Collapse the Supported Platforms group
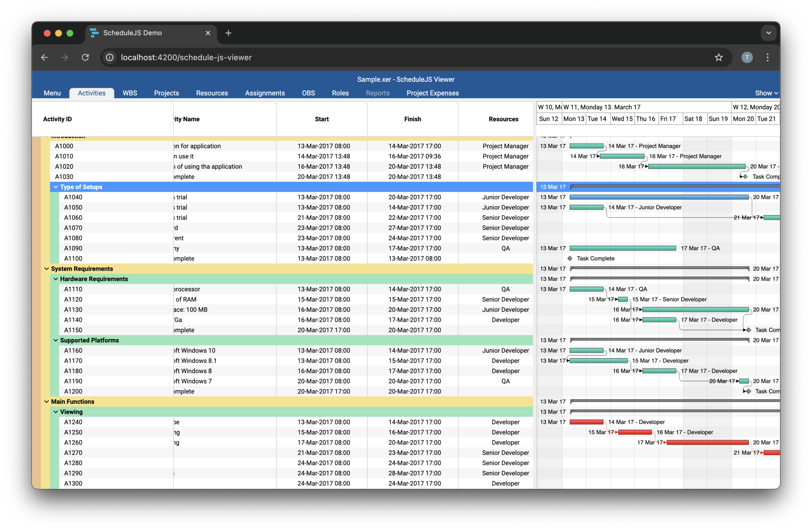This screenshot has height=531, width=812. point(56,340)
